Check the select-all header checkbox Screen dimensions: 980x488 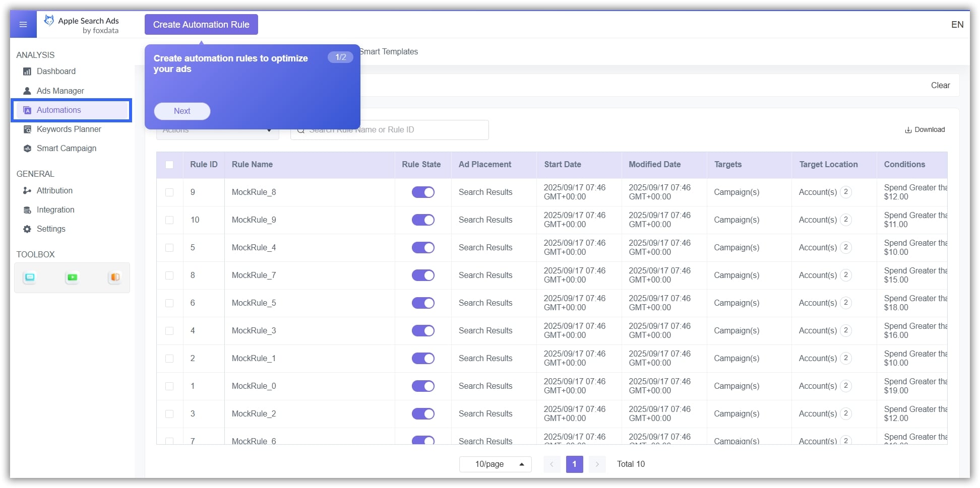point(169,165)
